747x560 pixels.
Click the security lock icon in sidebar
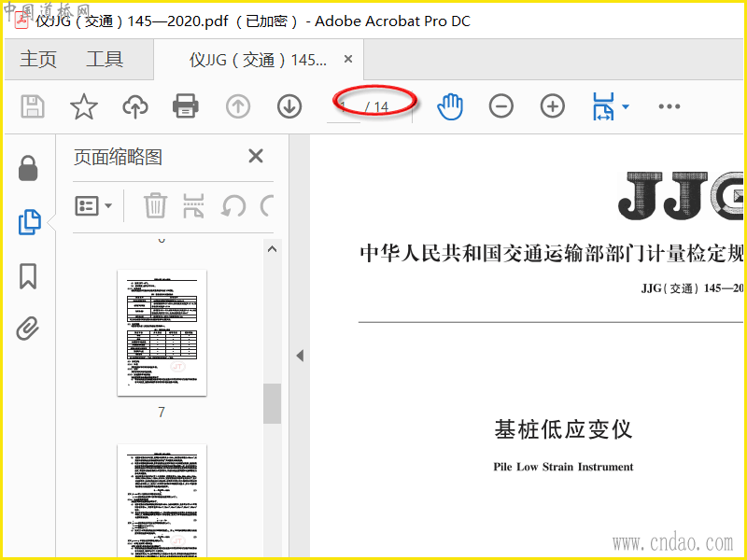tap(28, 168)
